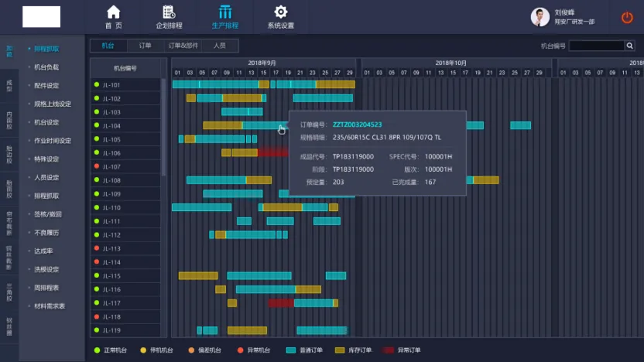
Task: Select the red abnormal order bar on JL-106
Action: (x=272, y=153)
